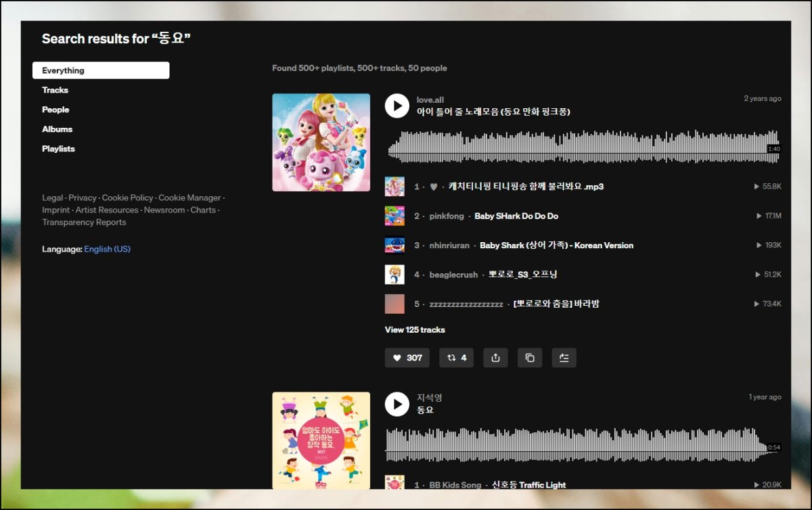Play track [뽀로로와 춤을] 바라밤
Viewport: 812px width, 510px height.
(557, 304)
